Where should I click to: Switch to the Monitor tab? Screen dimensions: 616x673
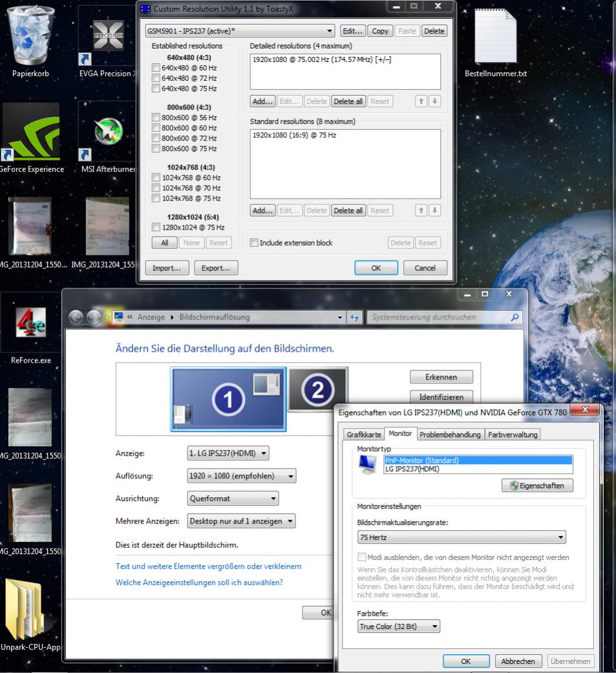400,434
